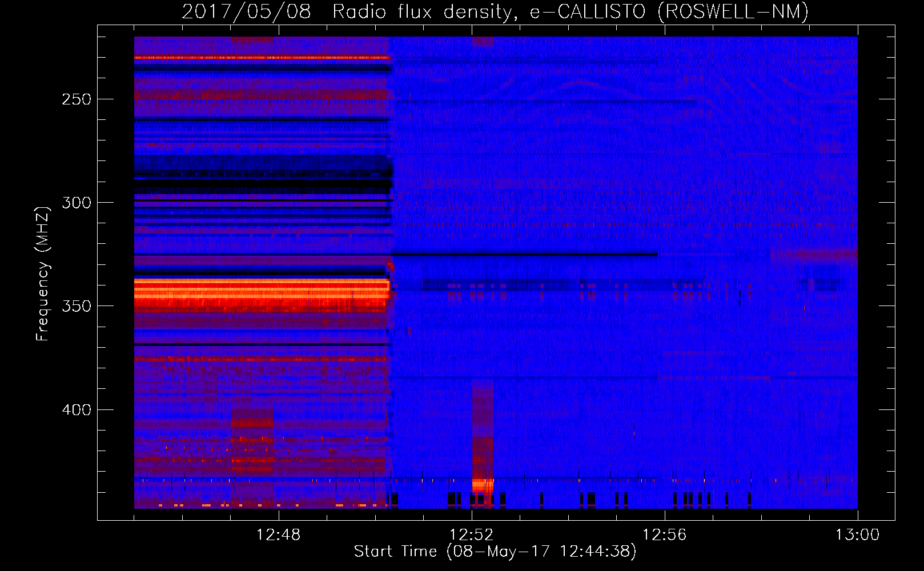Click the plot title 'Radio flux density, e-CALLISTO (ROSWELL-NM)'
This screenshot has height=571, width=924.
click(571, 11)
